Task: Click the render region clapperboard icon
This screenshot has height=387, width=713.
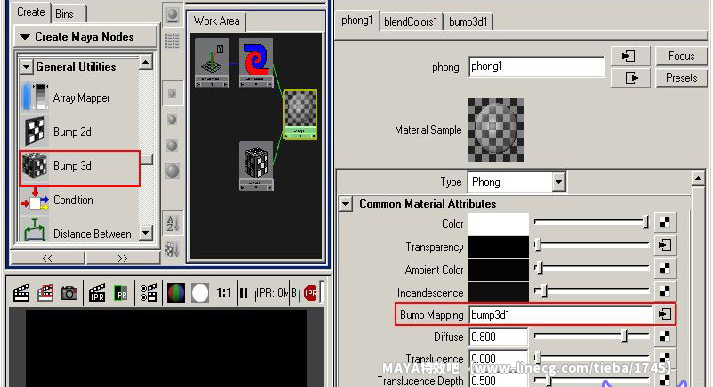Action: pyautogui.click(x=45, y=293)
